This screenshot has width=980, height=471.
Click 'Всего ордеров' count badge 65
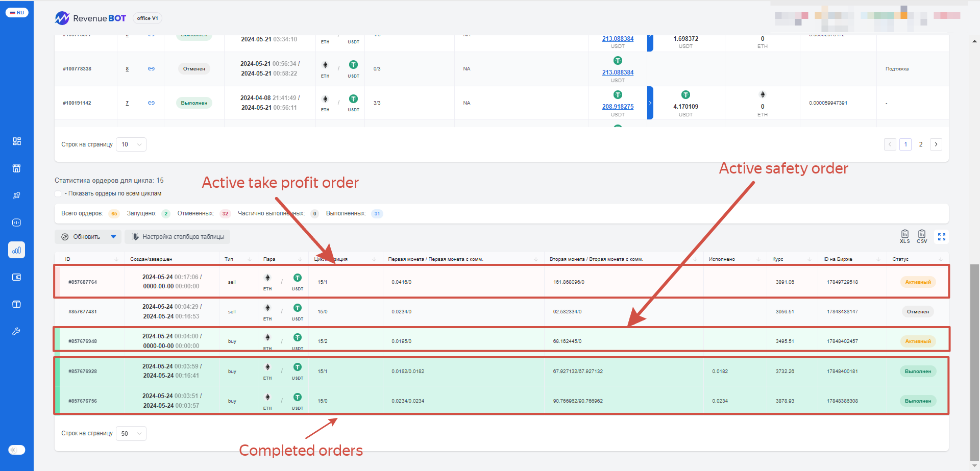114,214
